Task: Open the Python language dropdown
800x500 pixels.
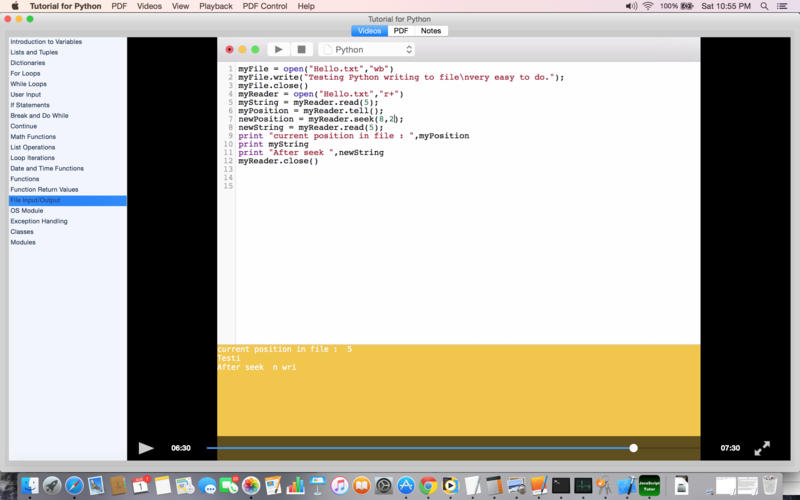Action: (x=366, y=49)
